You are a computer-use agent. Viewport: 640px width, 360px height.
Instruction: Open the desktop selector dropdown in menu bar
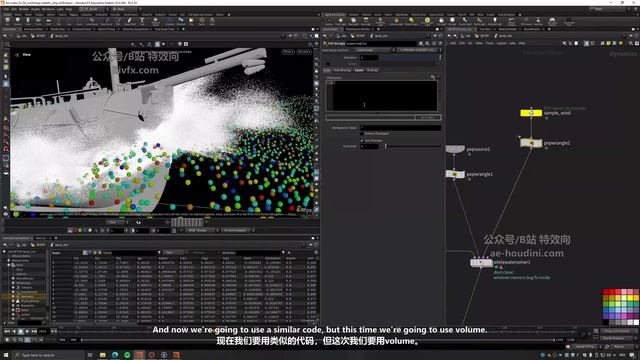click(93, 9)
